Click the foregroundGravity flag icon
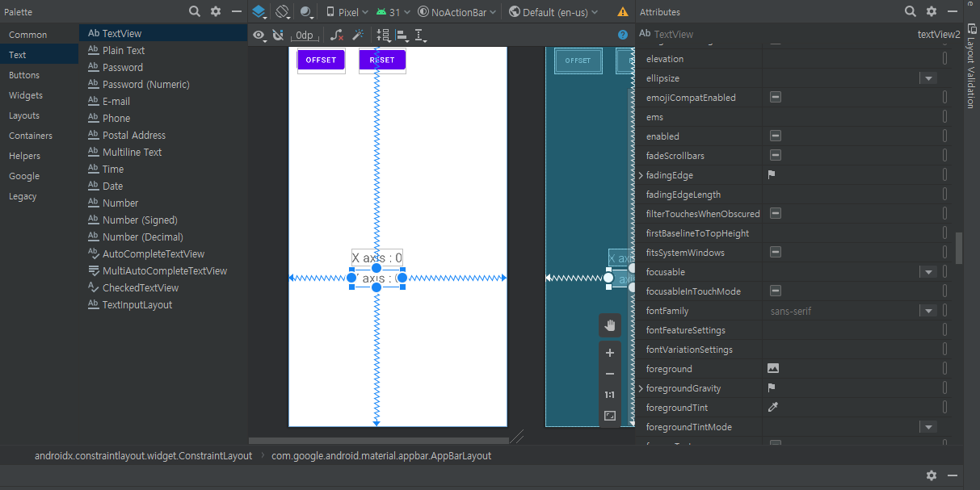Screen dimensions: 980x490 (772, 388)
